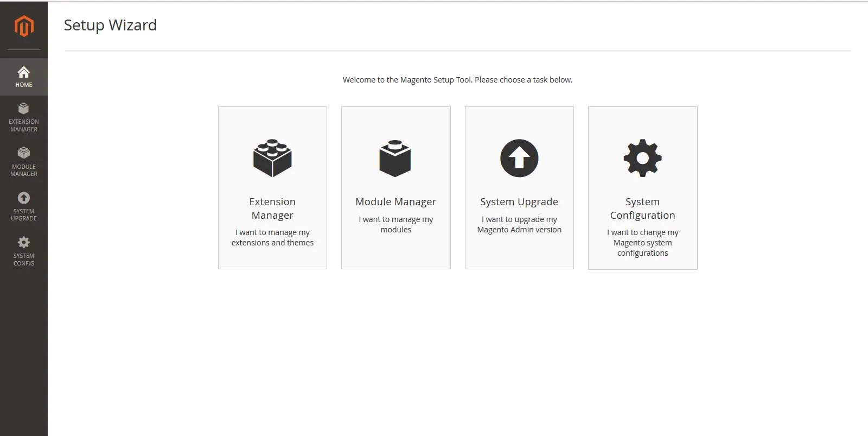The image size is (868, 436).
Task: Click 'manage my extensions and themes' description
Action: pos(272,237)
